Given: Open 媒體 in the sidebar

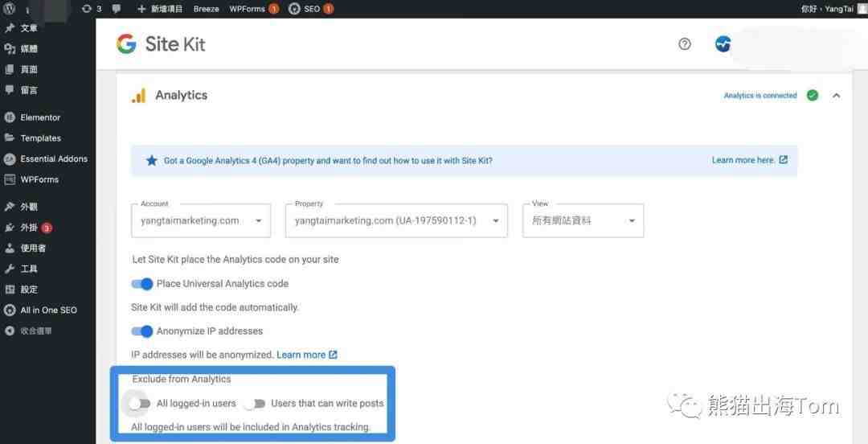Looking at the screenshot, I should (29, 49).
